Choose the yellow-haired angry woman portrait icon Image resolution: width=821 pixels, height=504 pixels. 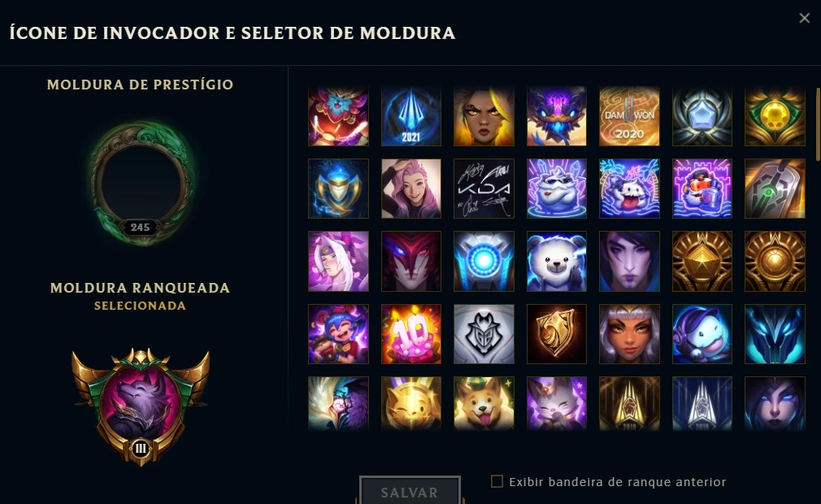pyautogui.click(x=484, y=116)
